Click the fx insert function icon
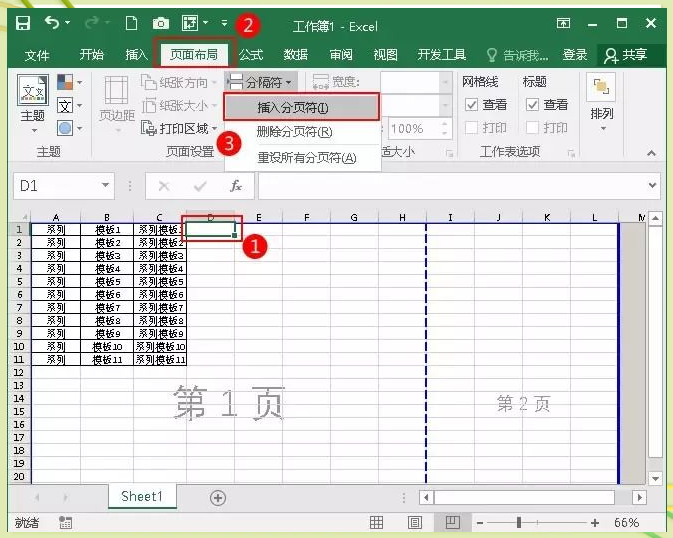Image resolution: width=673 pixels, height=538 pixels. pyautogui.click(x=236, y=186)
